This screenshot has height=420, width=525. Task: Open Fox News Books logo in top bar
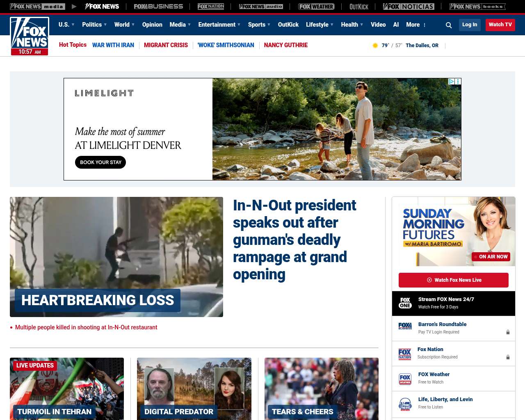[477, 7]
